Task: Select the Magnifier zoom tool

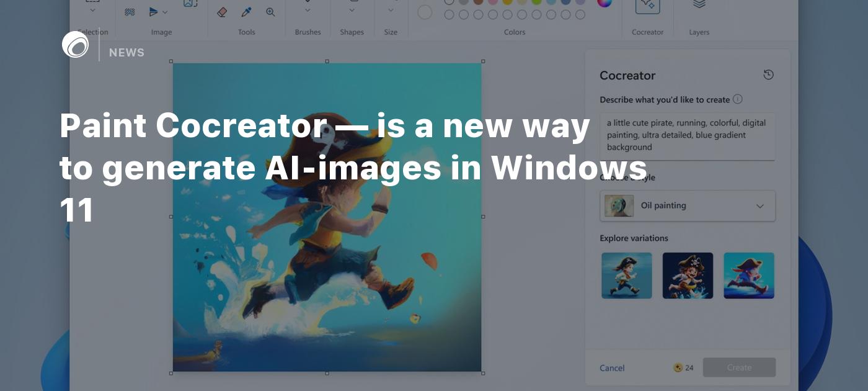Action: click(270, 12)
